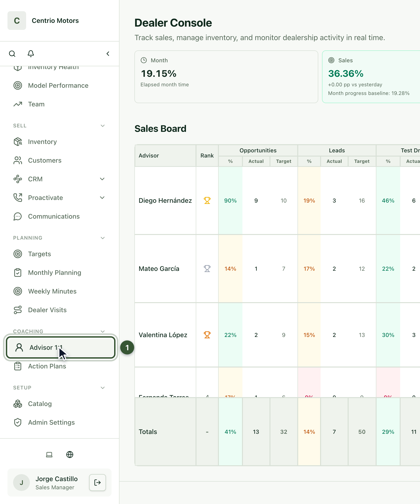The height and width of the screenshot is (504, 420).
Task: Click Diego Hernández's name in the Sales Board
Action: [165, 200]
